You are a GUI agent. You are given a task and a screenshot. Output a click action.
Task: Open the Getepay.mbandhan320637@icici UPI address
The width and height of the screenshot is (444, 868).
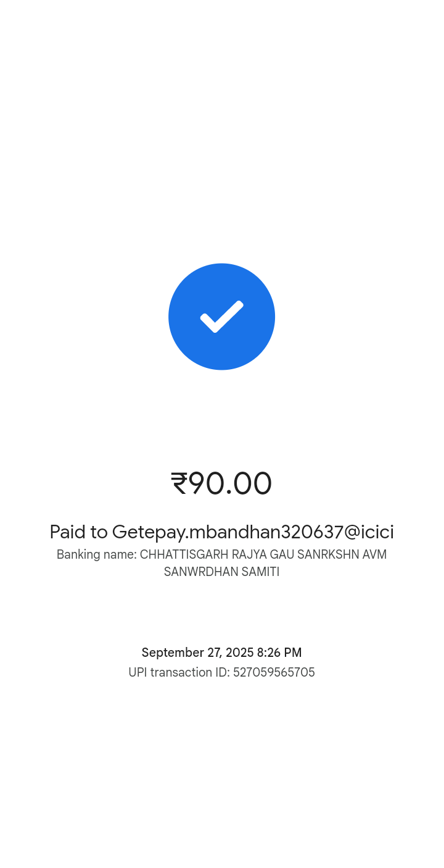coord(253,532)
